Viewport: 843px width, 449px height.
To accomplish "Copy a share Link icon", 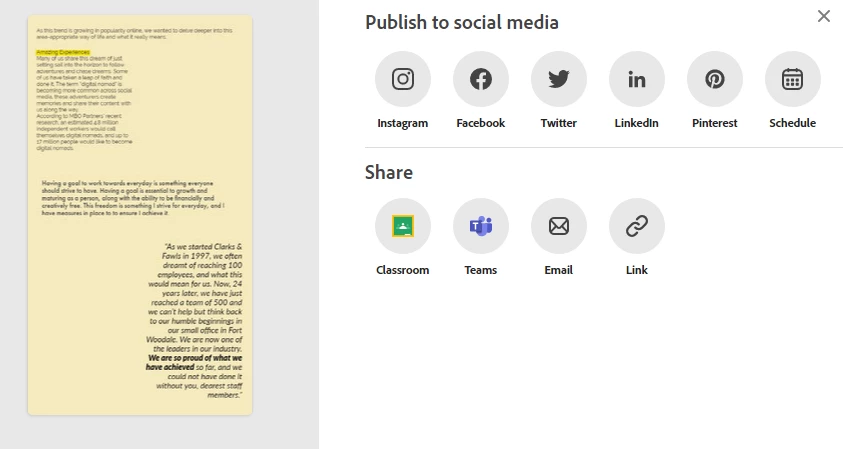I will (637, 226).
